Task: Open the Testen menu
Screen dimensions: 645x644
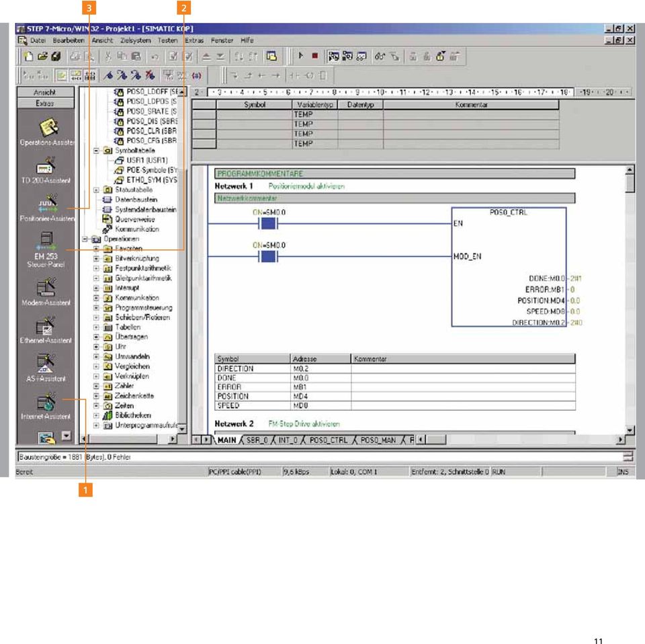Action: click(167, 40)
